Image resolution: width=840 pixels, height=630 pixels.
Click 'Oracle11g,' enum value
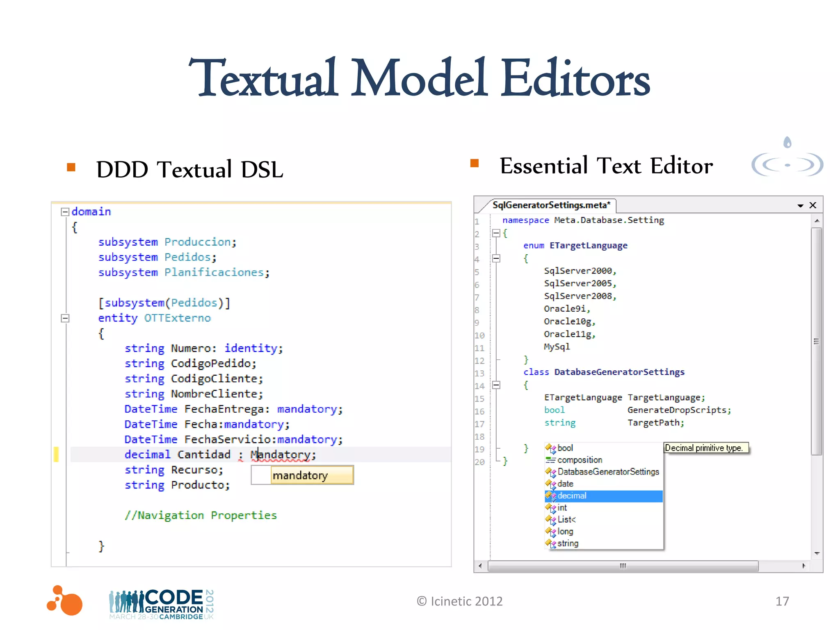click(570, 334)
